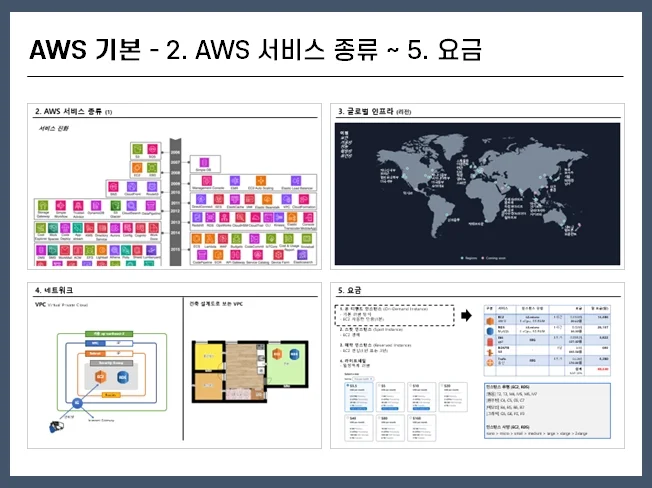Image resolution: width=652 pixels, height=488 pixels.
Task: Click the orange Subnet label
Action: tap(95, 353)
